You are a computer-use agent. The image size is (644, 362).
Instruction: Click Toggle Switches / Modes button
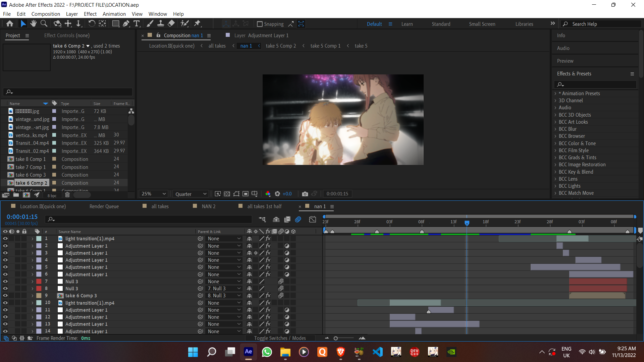(280, 338)
